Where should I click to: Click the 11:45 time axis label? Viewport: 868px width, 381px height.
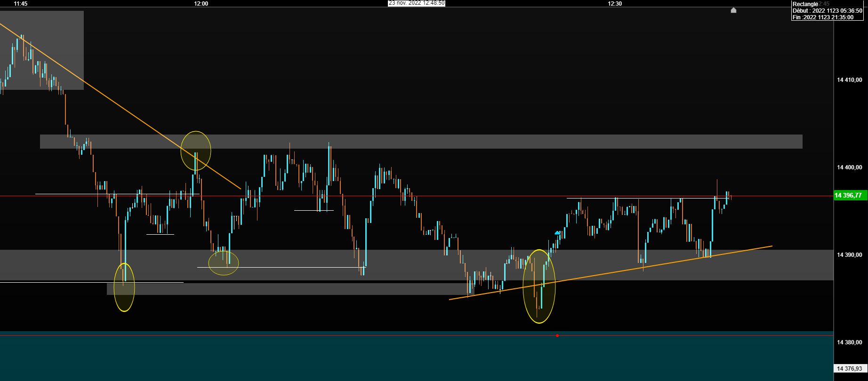21,3
